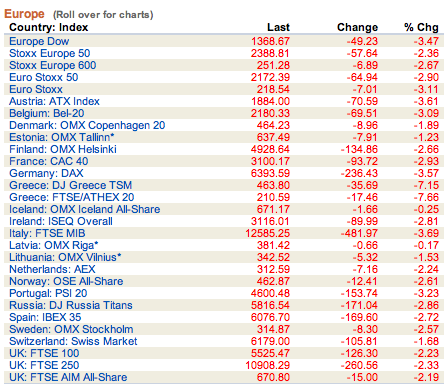Open Italy: FTSE MIB link
The height and width of the screenshot is (390, 448).
pos(47,233)
